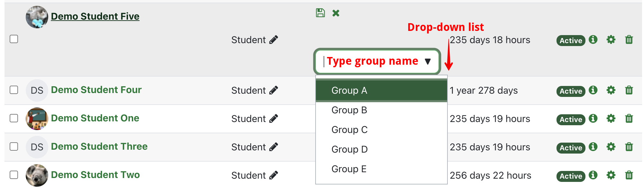
Task: Click trash icon for Demo Student Five
Action: (x=629, y=40)
